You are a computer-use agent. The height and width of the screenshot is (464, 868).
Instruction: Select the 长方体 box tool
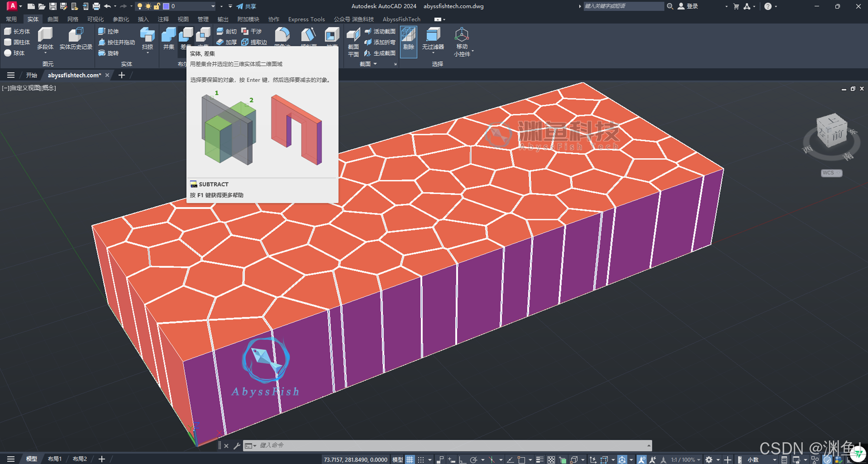pyautogui.click(x=17, y=31)
